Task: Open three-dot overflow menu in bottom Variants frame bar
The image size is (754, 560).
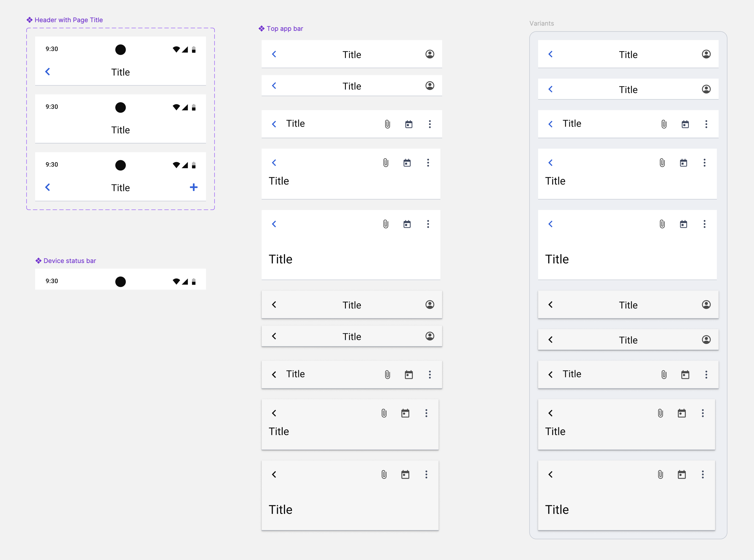Action: point(702,474)
